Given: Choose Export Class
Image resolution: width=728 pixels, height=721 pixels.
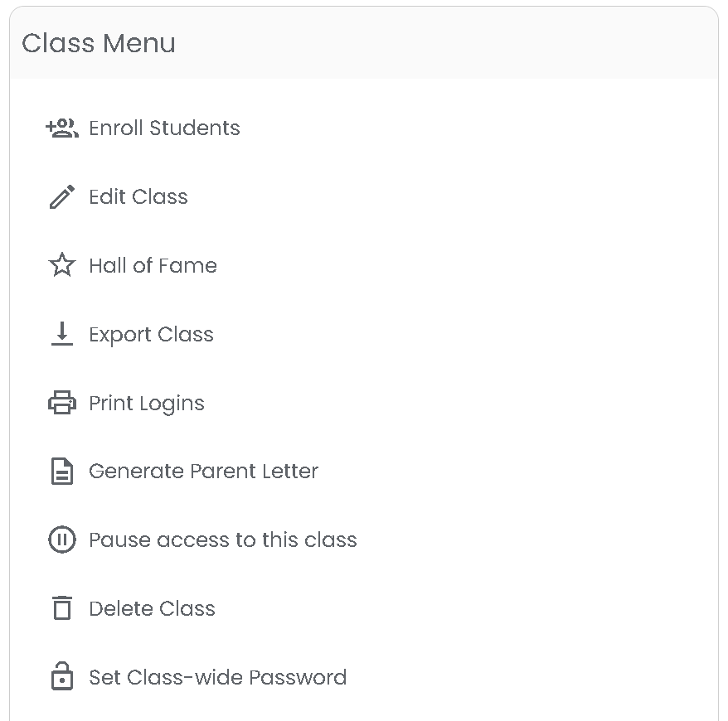Looking at the screenshot, I should coord(152,335).
